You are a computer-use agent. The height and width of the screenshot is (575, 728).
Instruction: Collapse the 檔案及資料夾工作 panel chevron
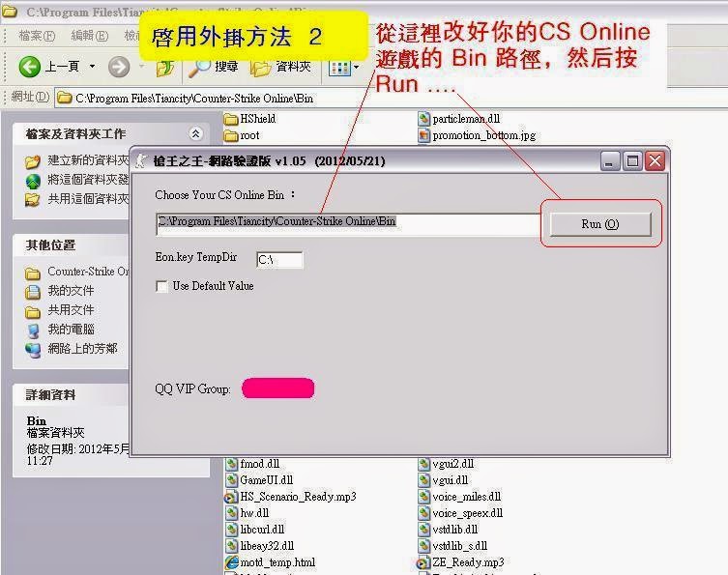coord(196,133)
